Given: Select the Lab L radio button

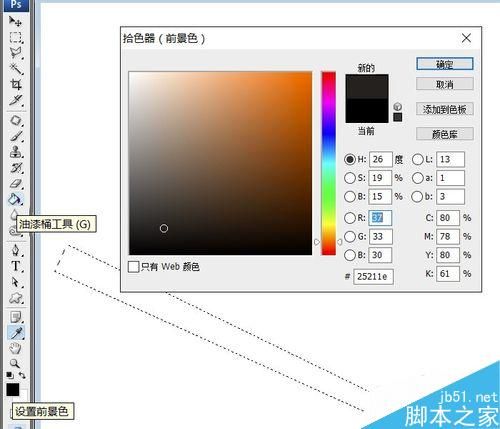Looking at the screenshot, I should click(418, 159).
